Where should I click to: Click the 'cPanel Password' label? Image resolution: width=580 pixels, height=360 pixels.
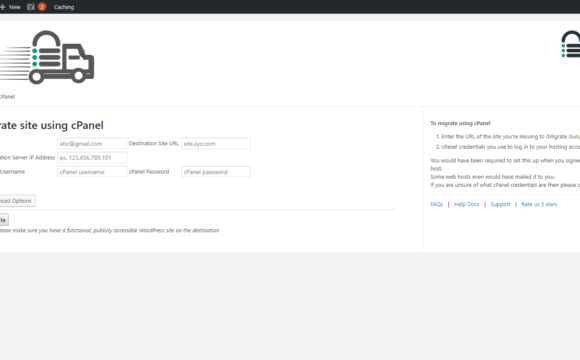point(149,172)
